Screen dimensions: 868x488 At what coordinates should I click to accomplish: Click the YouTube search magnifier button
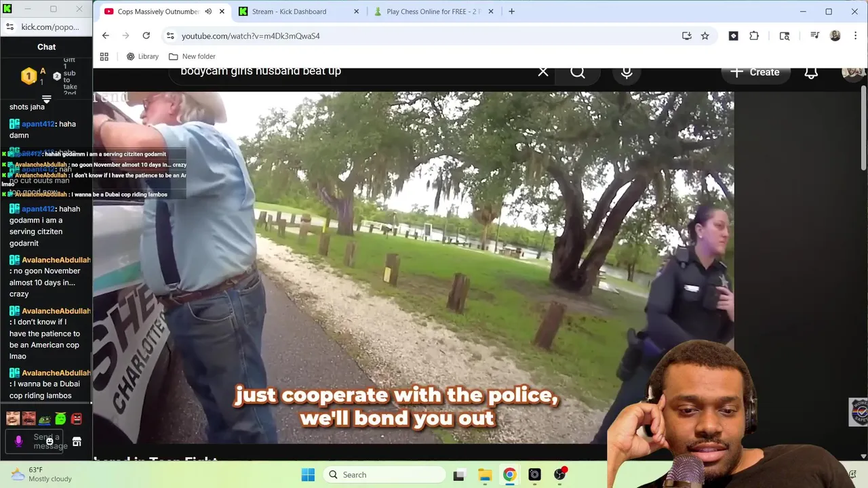tap(578, 72)
